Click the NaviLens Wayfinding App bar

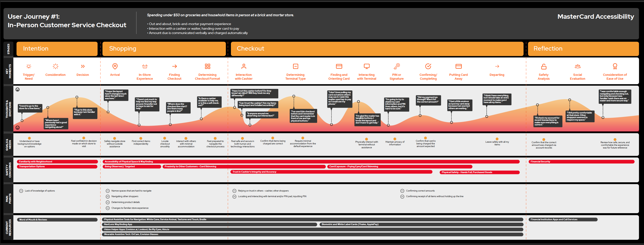[x=209, y=225]
